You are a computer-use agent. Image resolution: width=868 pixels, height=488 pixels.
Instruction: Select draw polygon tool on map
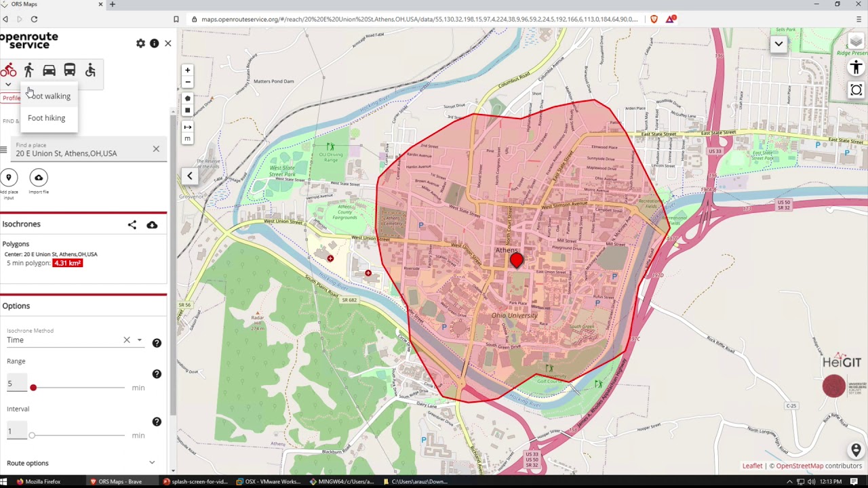coord(188,98)
